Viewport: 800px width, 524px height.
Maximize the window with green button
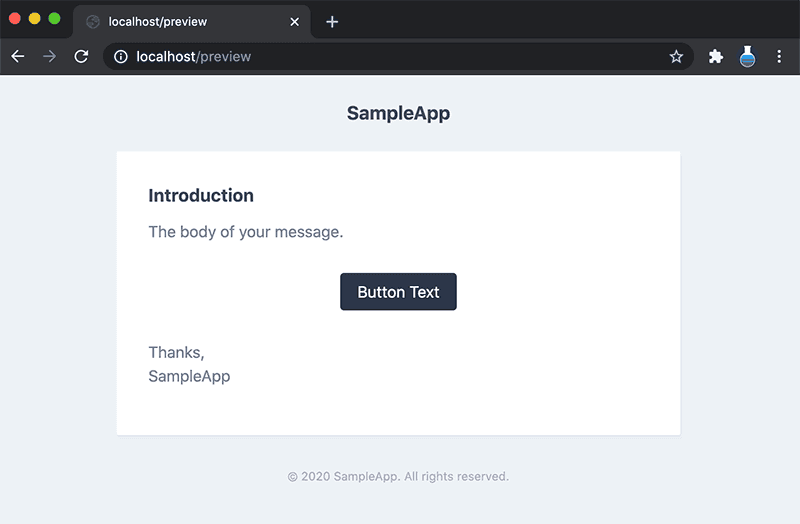54,19
